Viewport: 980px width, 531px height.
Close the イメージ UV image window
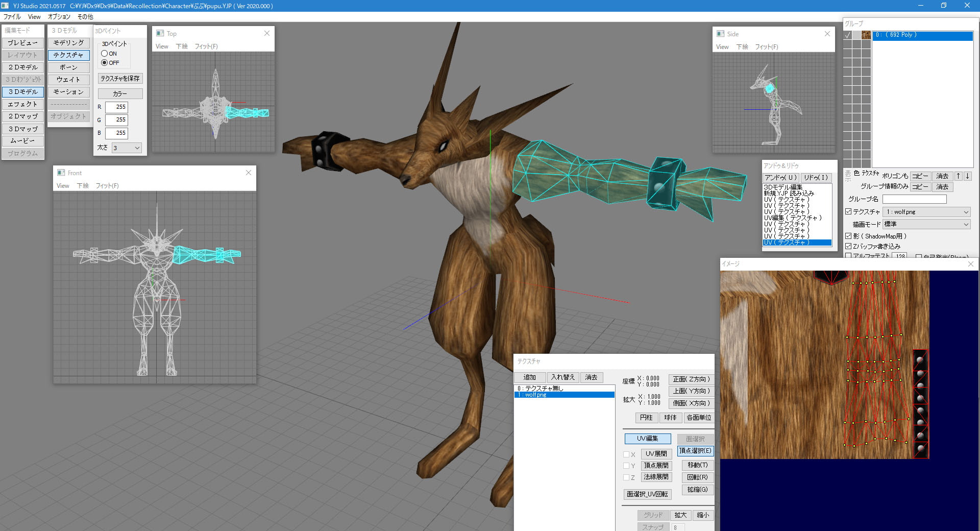971,264
